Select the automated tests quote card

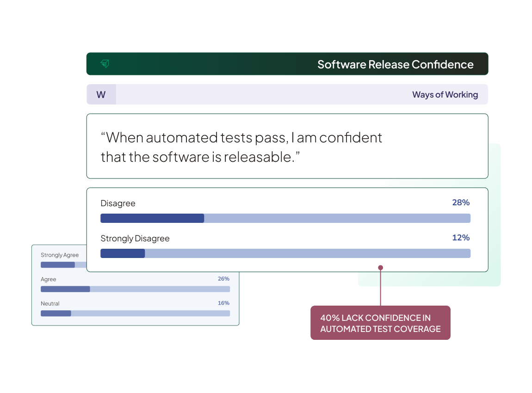click(x=287, y=146)
